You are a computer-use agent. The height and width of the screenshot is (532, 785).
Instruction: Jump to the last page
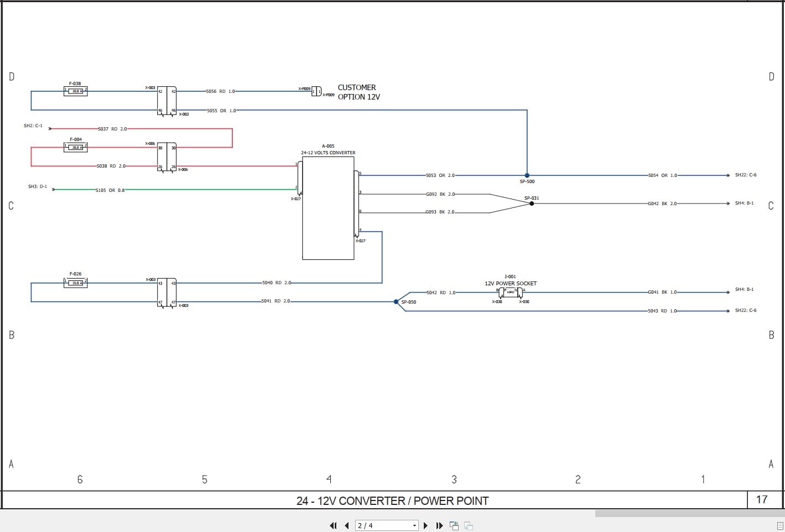pos(439,525)
